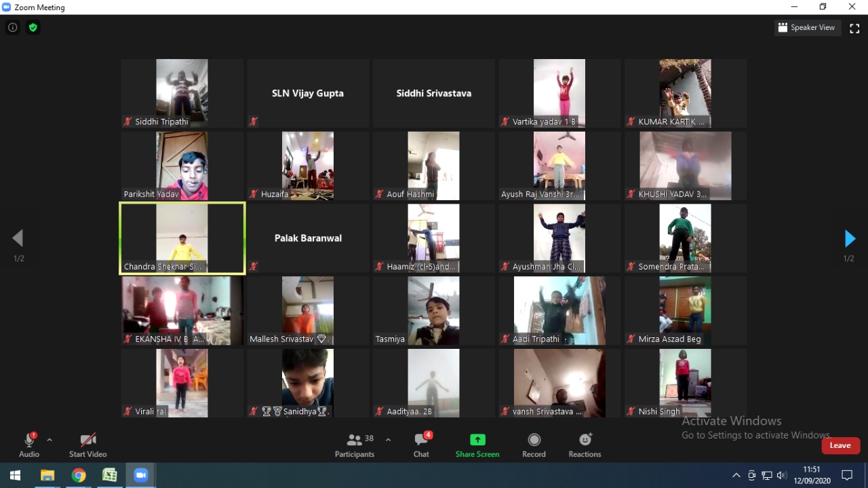Click muted mic icon on Palak Baranwal
Screen dimensions: 868x488
(254, 267)
